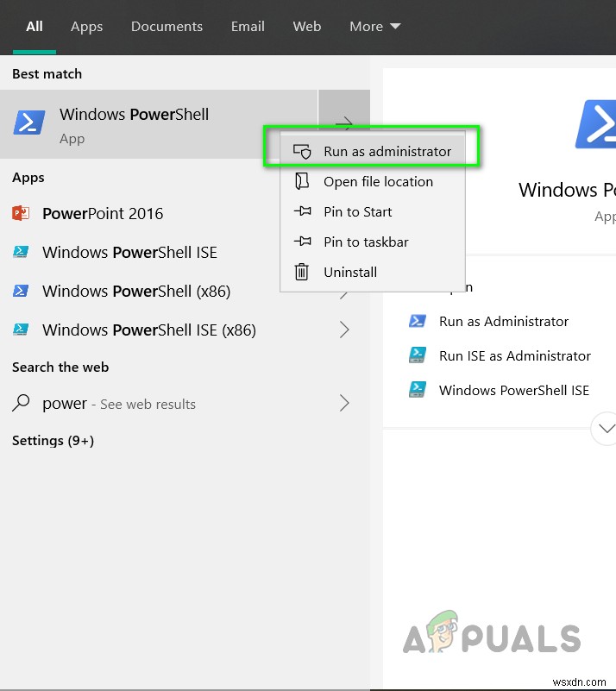Screen dimensions: 616x691
Task: Open PowerPoint 2016 from Apps list
Action: point(141,214)
